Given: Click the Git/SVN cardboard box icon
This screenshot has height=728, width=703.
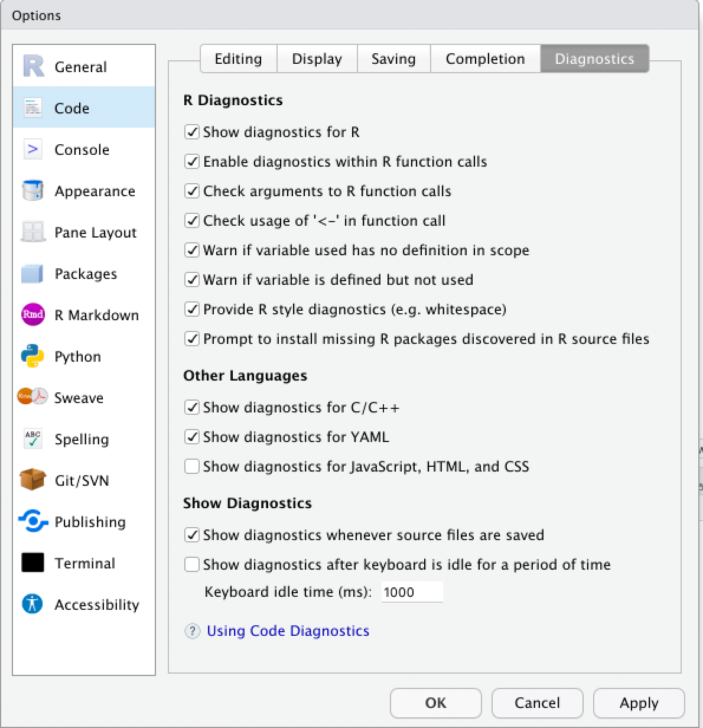Looking at the screenshot, I should click(33, 480).
